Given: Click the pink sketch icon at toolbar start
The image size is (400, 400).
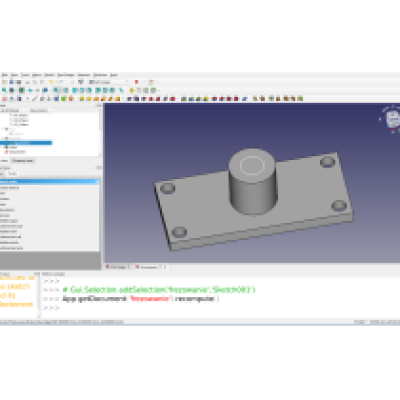Looking at the screenshot, I should coord(5,99).
